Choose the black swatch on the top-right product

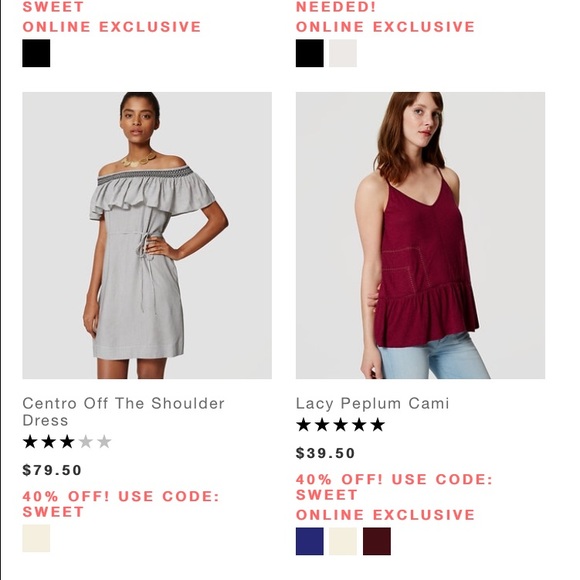310,53
